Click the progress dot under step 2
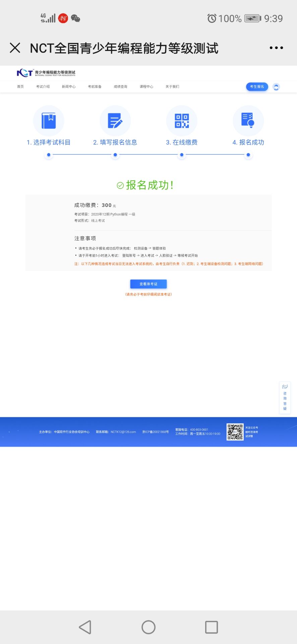The height and width of the screenshot is (644, 297). [x=115, y=155]
